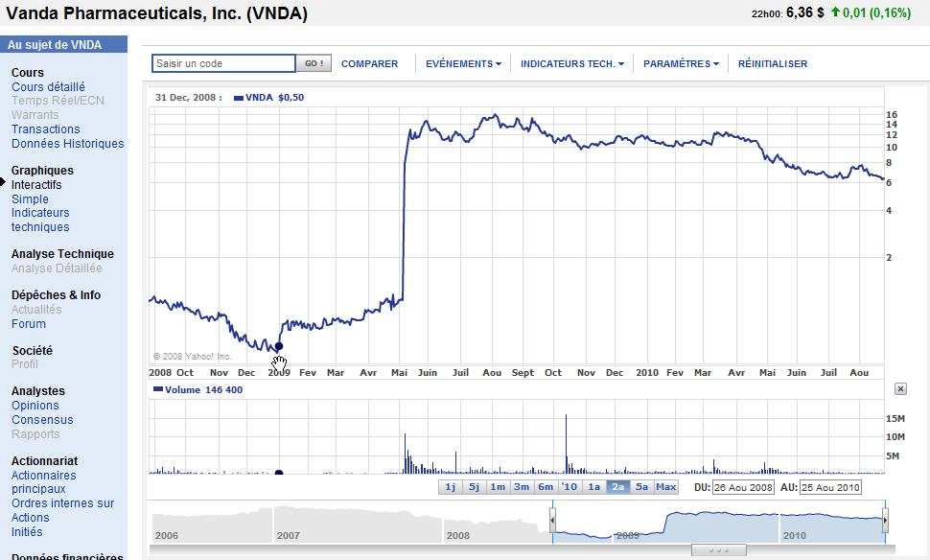Viewport: 930px width, 560px height.
Task: Click the volume marker dot at 2009
Action: pyautogui.click(x=279, y=473)
